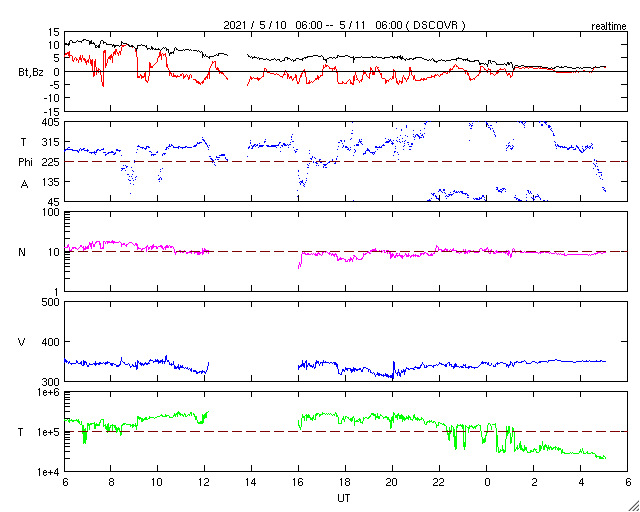Select the 'realtime' label
640x512 pixels.
tap(609, 27)
